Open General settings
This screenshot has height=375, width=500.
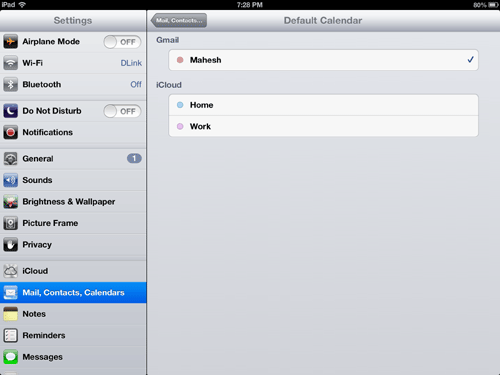tap(73, 159)
